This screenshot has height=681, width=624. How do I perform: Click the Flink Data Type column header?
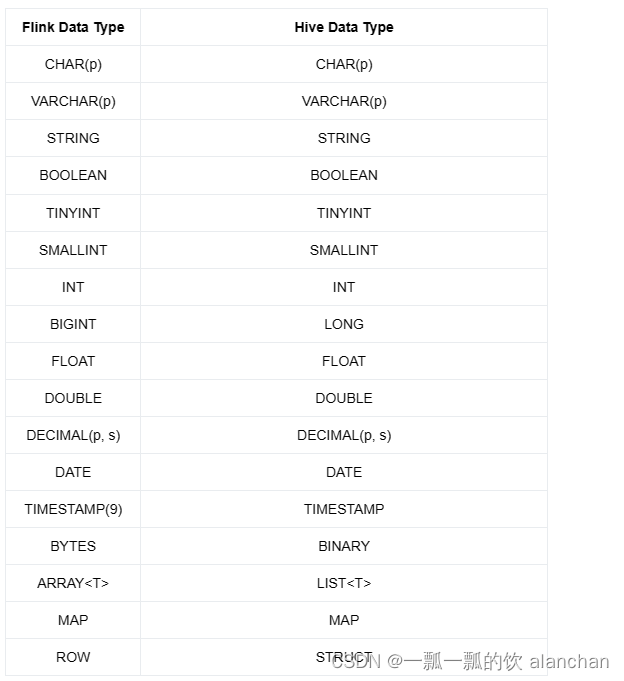73,27
